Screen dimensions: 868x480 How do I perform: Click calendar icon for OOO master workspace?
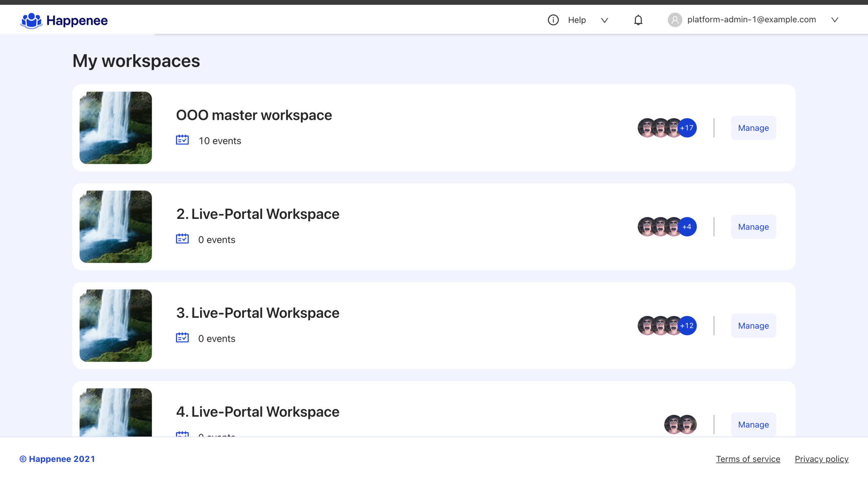[x=182, y=140]
